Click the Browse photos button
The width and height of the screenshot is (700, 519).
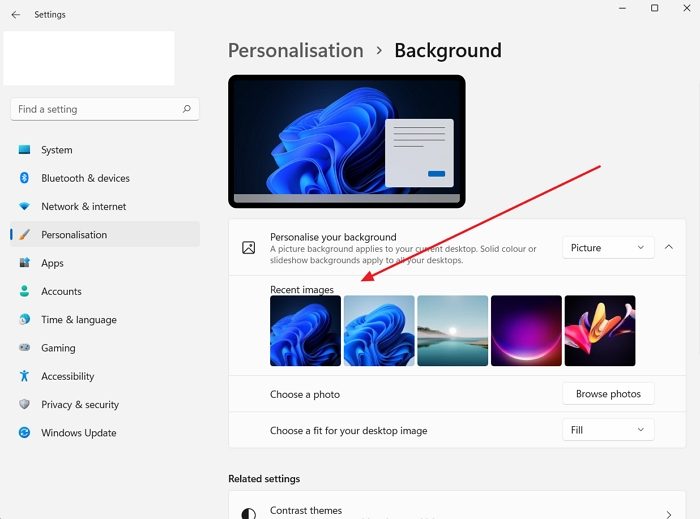(x=608, y=394)
